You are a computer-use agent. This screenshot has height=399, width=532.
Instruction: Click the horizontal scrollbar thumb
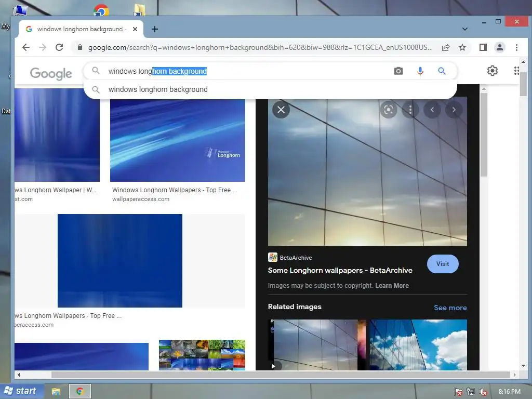tap(281, 375)
